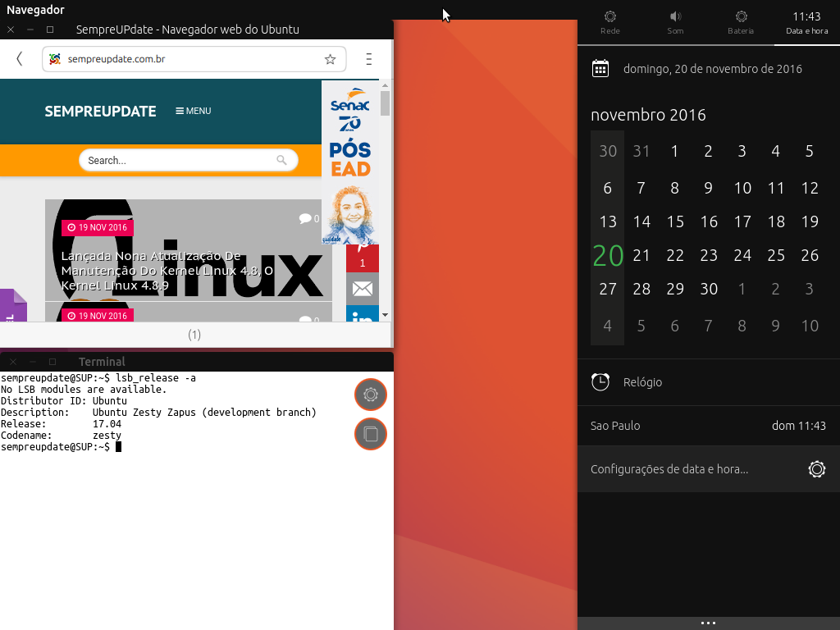840x630 pixels.
Task: Click the 'lsb_release -a' command line in terminal
Action: click(x=156, y=378)
